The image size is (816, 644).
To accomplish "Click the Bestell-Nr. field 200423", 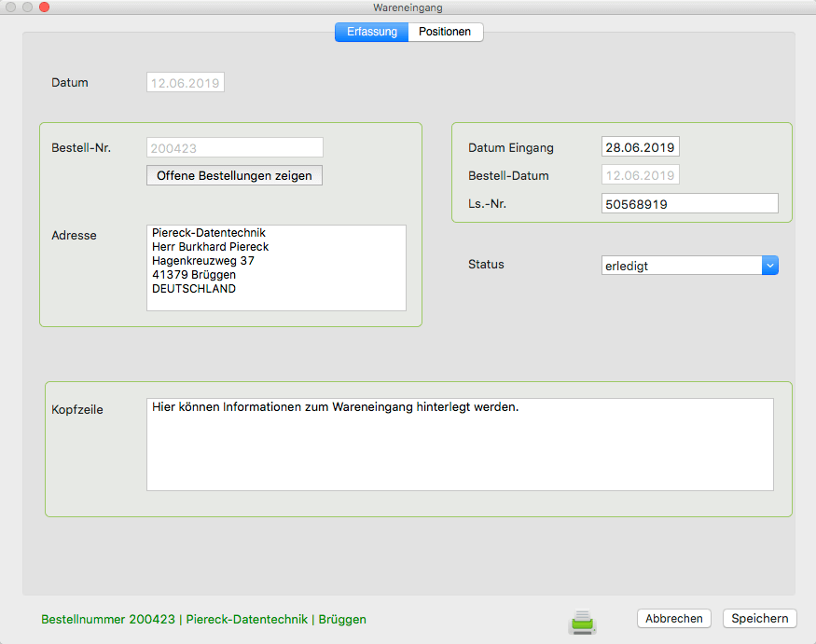I will (235, 148).
